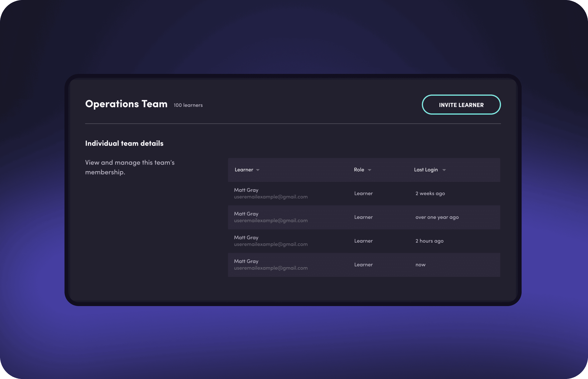Click the 100 learners count label
This screenshot has width=588, height=379.
tap(188, 105)
